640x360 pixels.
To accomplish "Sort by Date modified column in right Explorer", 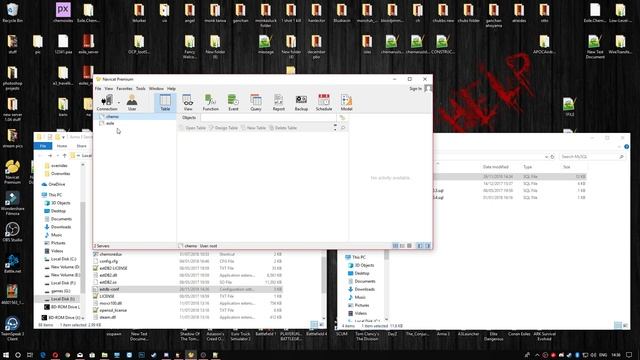I will 496,167.
